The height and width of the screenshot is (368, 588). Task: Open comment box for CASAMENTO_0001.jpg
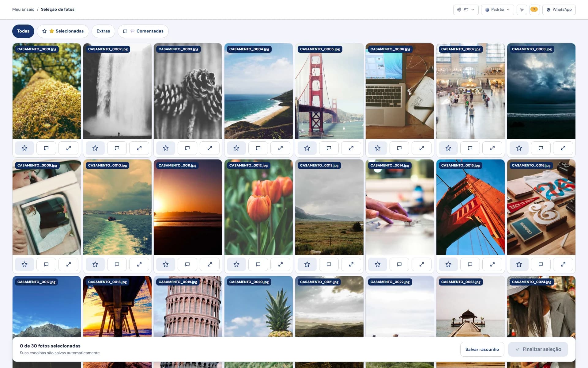[46, 148]
